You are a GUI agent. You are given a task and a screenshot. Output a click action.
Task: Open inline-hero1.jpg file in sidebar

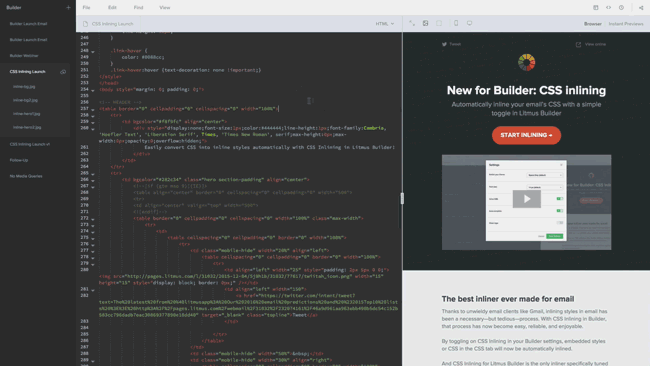[27, 114]
